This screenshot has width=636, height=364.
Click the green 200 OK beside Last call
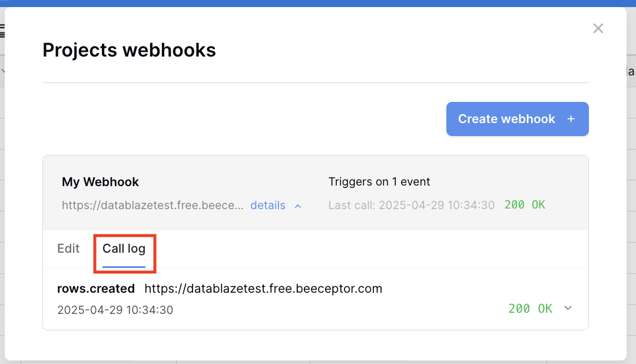(x=525, y=205)
